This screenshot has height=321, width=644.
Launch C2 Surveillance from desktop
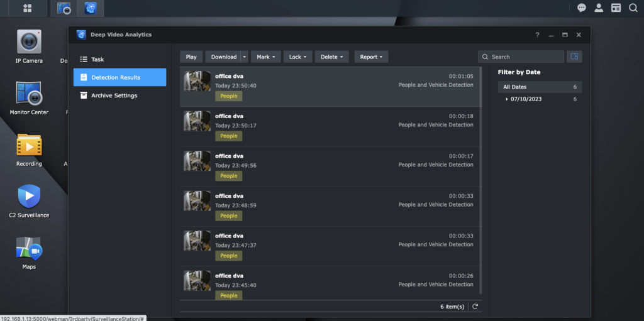(x=29, y=197)
